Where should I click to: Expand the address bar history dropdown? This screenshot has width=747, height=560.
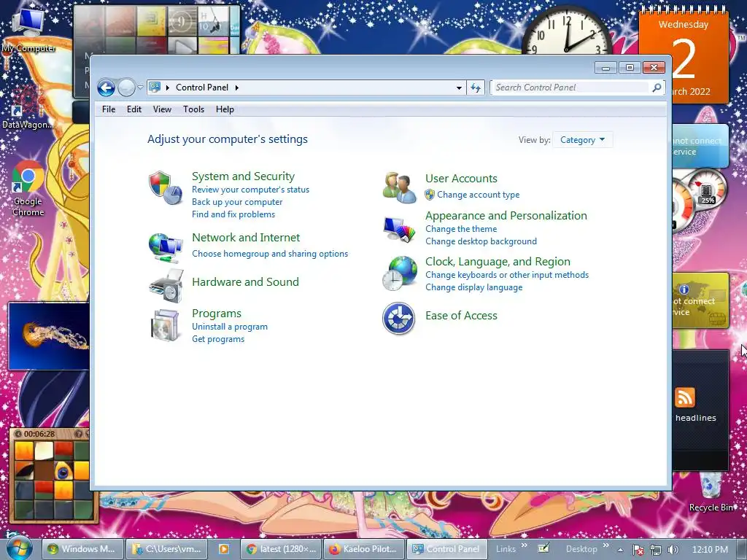(x=459, y=87)
